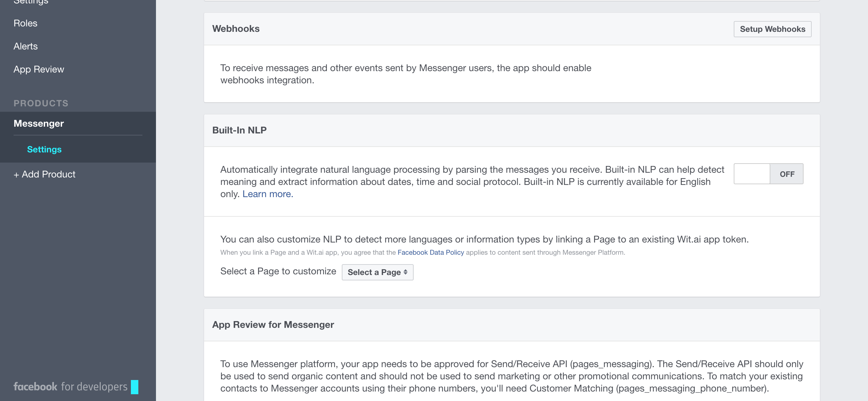Click the App Review for Messenger heading
868x401 pixels.
[x=273, y=324]
